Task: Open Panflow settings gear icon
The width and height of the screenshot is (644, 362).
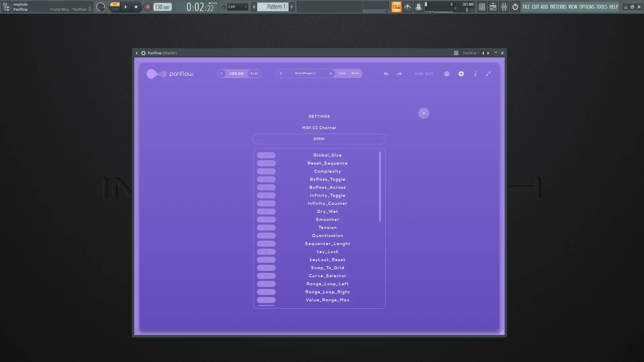Action: coord(461,74)
